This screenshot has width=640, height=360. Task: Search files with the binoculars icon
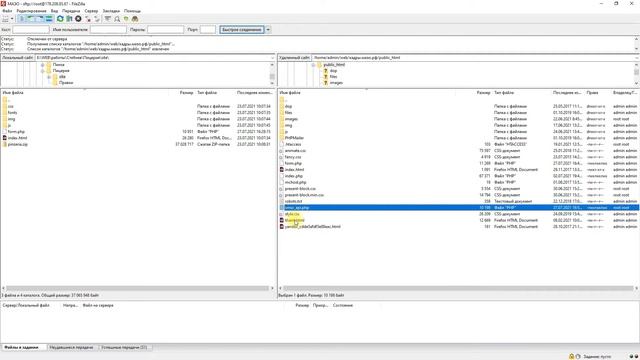[x=135, y=19]
